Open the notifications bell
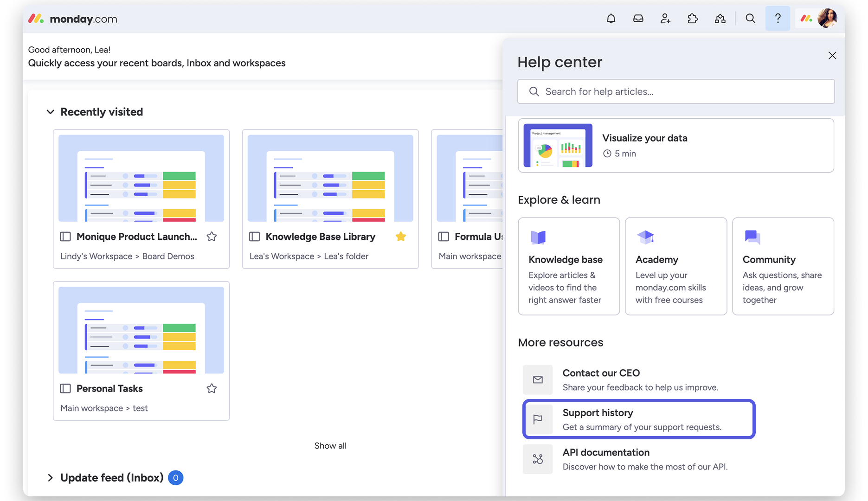The height and width of the screenshot is (501, 868). pyautogui.click(x=611, y=19)
